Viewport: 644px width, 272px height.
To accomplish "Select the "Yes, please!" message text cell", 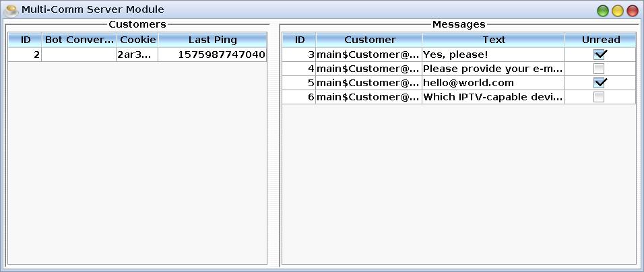I will 492,55.
